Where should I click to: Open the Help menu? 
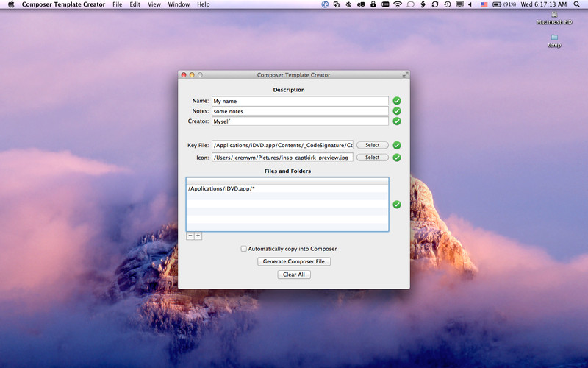pos(204,4)
